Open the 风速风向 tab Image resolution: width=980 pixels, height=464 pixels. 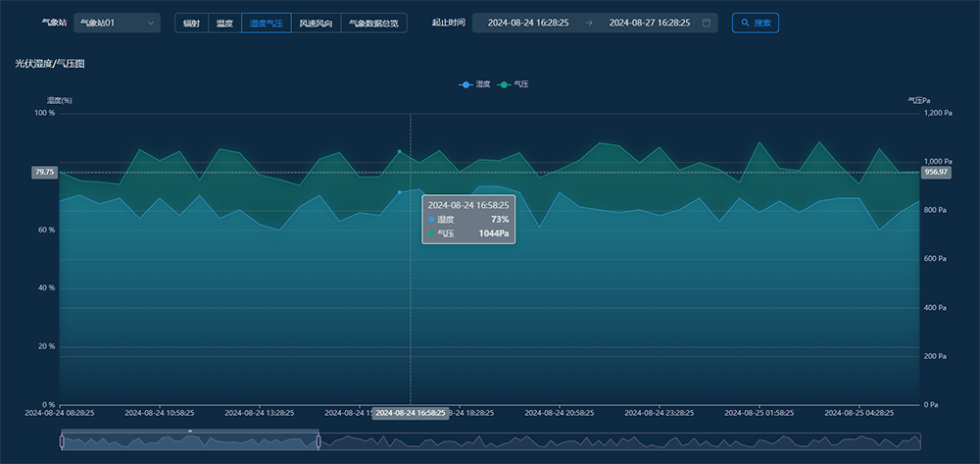click(x=317, y=23)
